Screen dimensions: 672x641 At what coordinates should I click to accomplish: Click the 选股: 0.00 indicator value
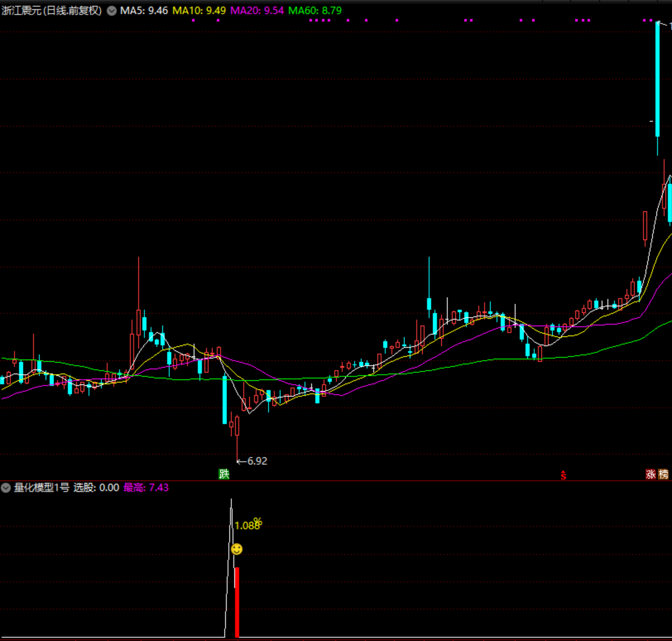(x=97, y=488)
